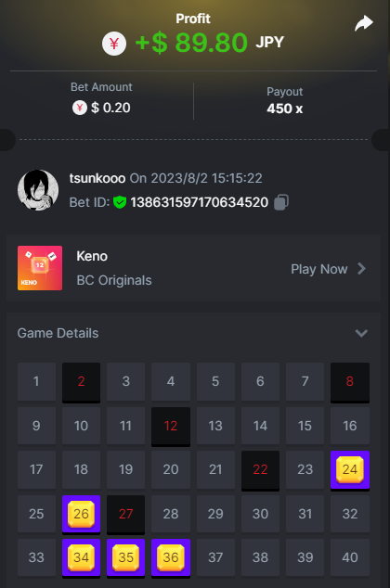Click Keno tile number 1
Screen dimensions: 390x588
pyautogui.click(x=36, y=382)
